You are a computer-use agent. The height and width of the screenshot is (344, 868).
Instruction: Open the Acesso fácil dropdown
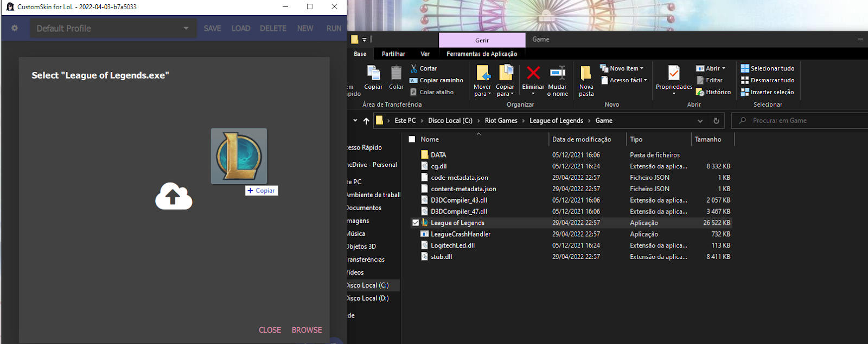624,80
